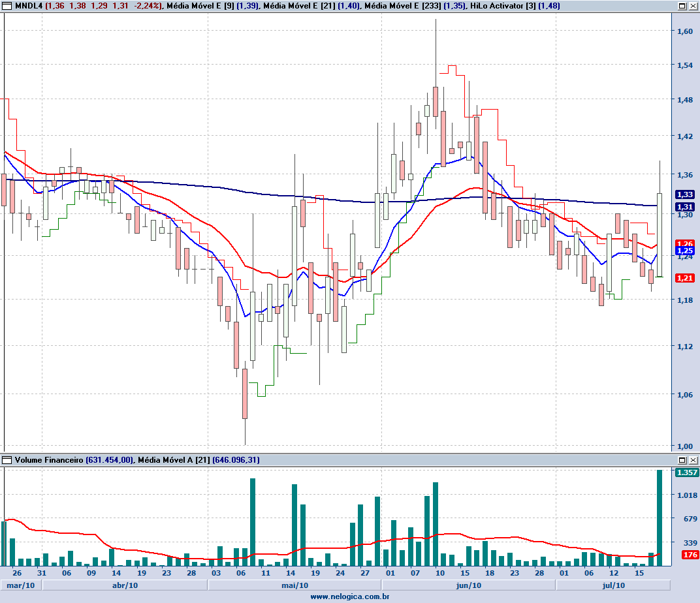Click the 1,42 price axis label
The image size is (700, 603).
[x=685, y=136]
